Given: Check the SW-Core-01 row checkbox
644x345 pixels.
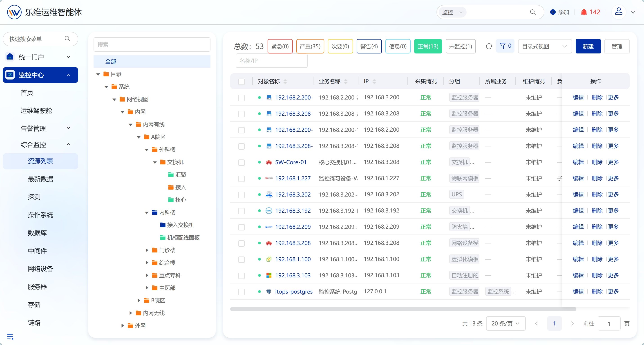Looking at the screenshot, I should coord(241,163).
